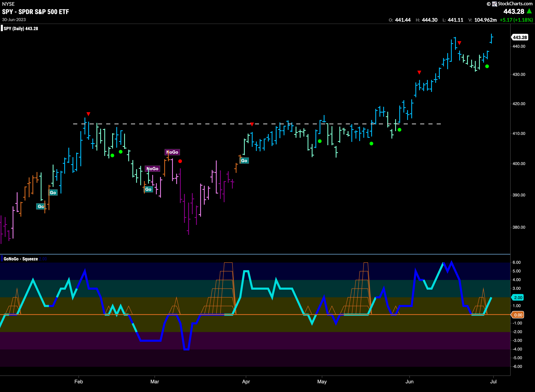The width and height of the screenshot is (535, 392).
Task: Select the green dot under the late June bars
Action: pyautogui.click(x=487, y=67)
